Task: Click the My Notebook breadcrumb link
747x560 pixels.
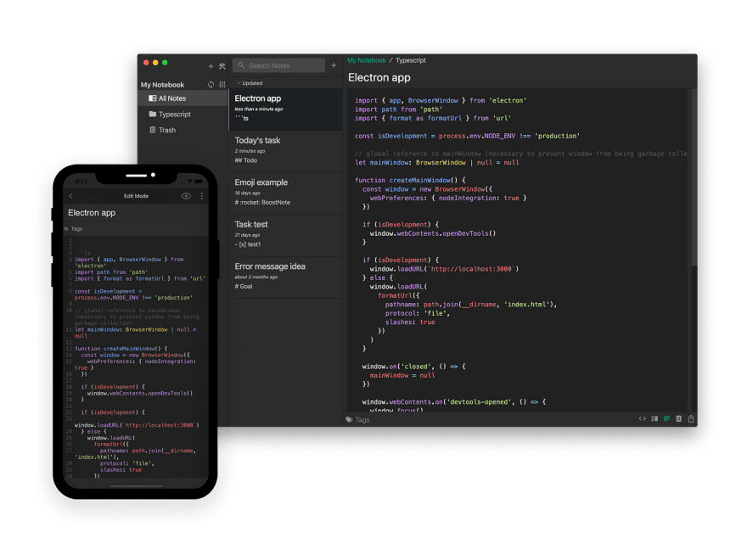Action: (x=367, y=60)
